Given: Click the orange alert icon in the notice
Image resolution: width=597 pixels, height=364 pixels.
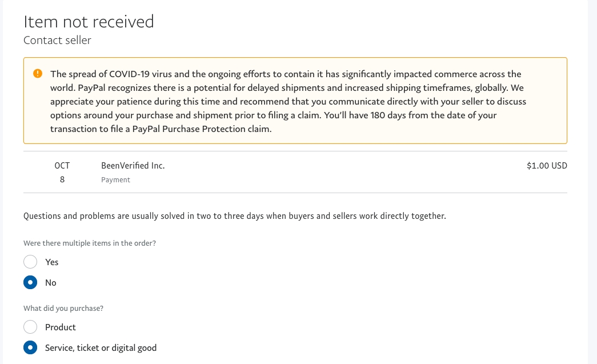Looking at the screenshot, I should 38,73.
